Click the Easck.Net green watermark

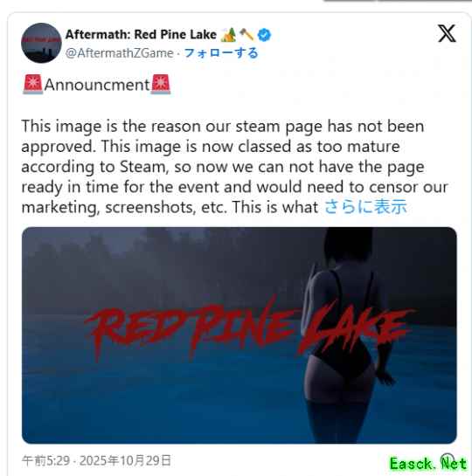point(428,464)
